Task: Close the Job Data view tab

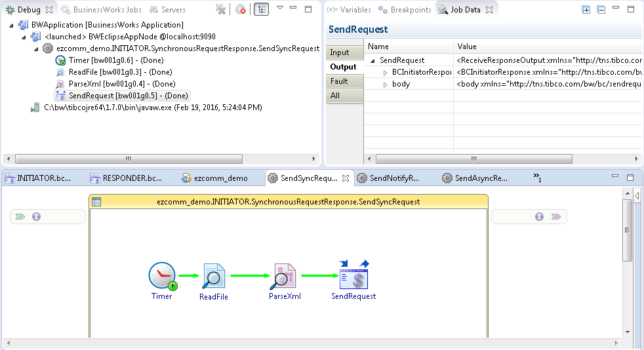Action: [489, 9]
